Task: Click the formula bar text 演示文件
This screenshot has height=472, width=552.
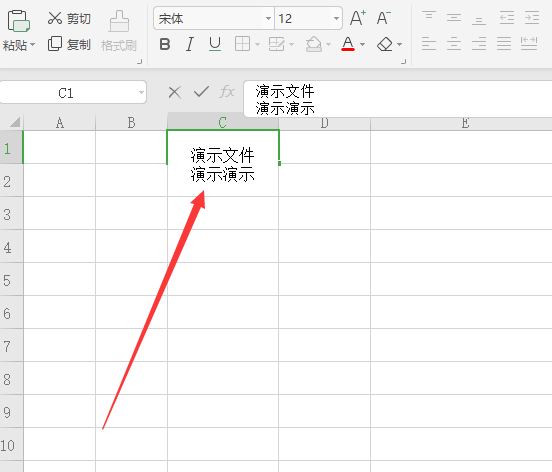Action: (285, 91)
